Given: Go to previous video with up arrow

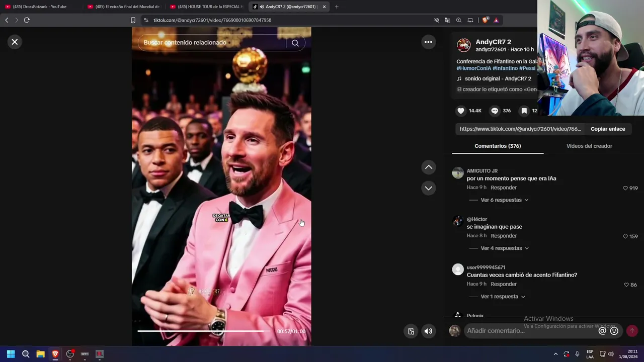Looking at the screenshot, I should [x=428, y=167].
